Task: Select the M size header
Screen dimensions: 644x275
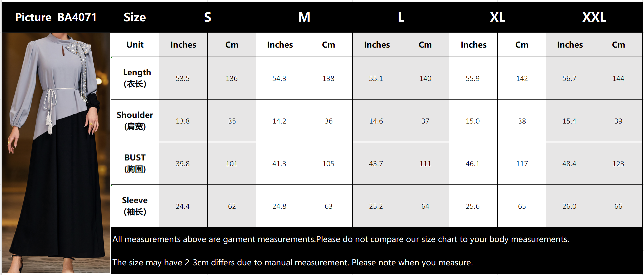Action: point(304,17)
